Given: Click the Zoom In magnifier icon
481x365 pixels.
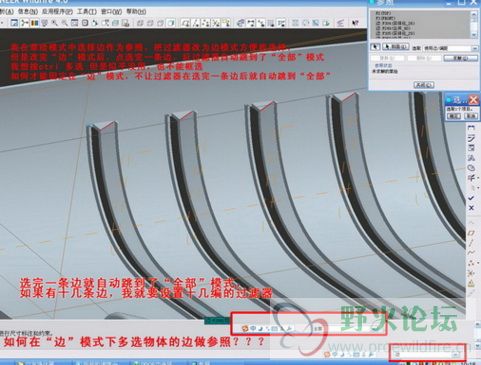Looking at the screenshot, I should pos(55,23).
